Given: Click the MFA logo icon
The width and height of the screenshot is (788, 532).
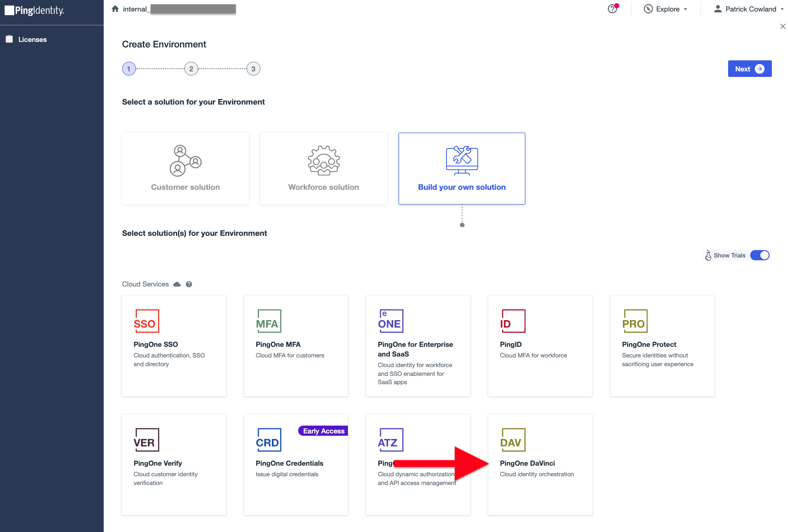Looking at the screenshot, I should coord(268,321).
